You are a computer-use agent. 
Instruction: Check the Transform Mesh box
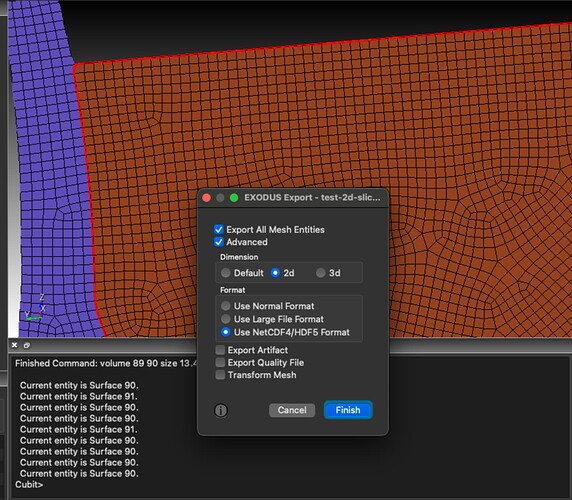pyautogui.click(x=220, y=375)
